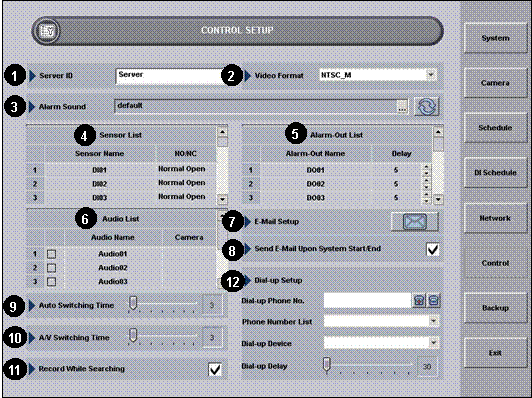The height and width of the screenshot is (398, 532).
Task: Select alarm-out name BO02
Action: [316, 184]
